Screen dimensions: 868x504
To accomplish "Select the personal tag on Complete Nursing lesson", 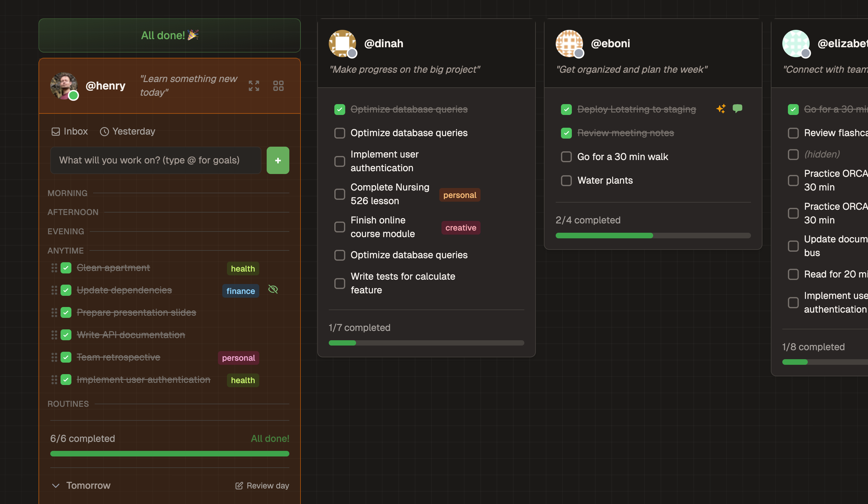I will tap(460, 195).
